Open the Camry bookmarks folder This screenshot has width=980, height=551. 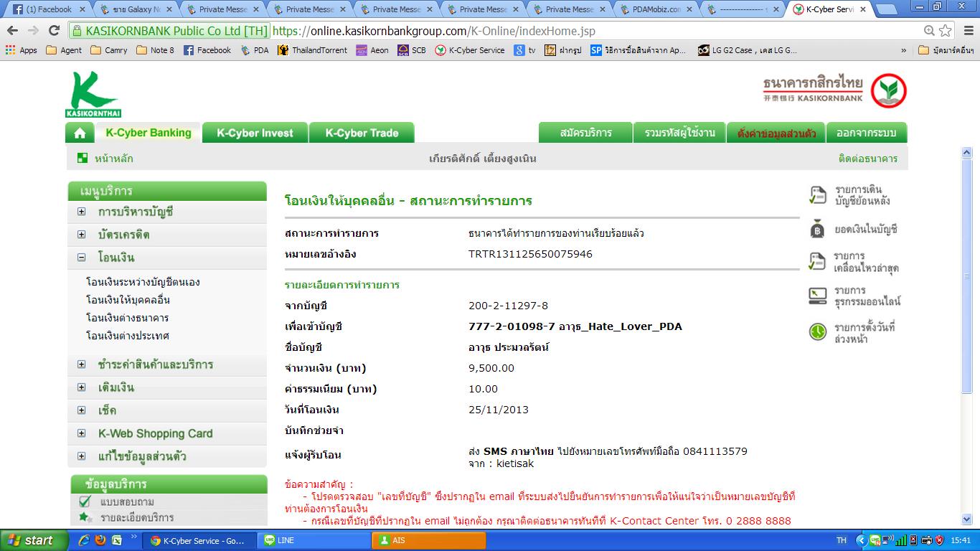coord(109,50)
